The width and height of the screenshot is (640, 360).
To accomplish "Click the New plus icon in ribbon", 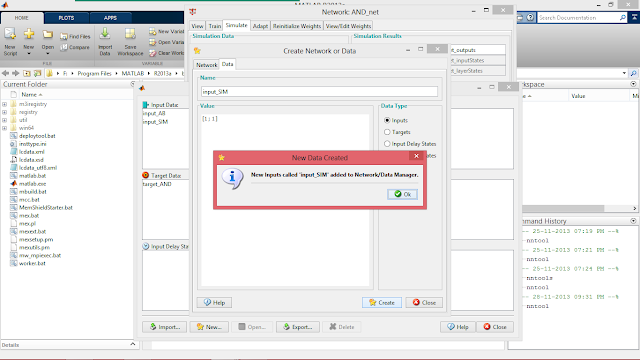I will pyautogui.click(x=29, y=35).
